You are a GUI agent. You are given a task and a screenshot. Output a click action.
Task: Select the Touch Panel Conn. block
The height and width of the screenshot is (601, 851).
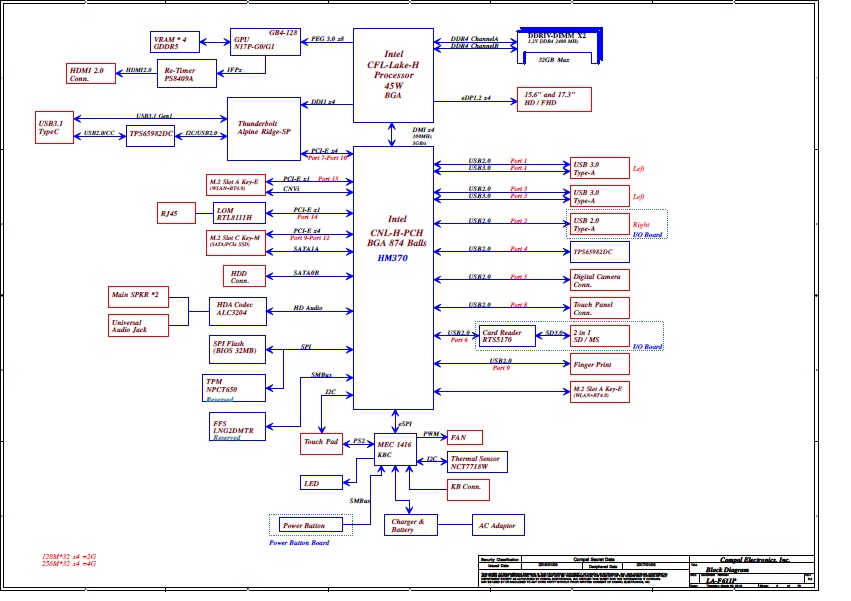[x=600, y=308]
